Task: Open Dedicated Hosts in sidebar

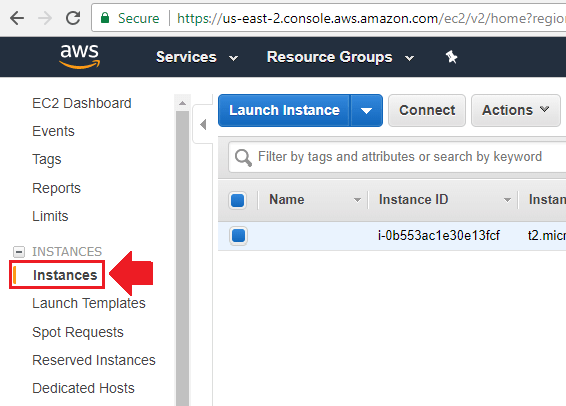Action: (x=83, y=388)
